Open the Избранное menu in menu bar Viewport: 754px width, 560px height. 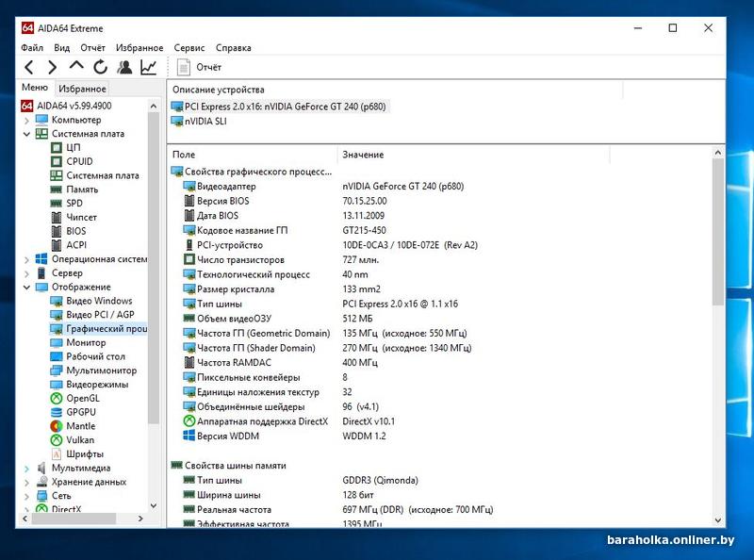point(139,48)
